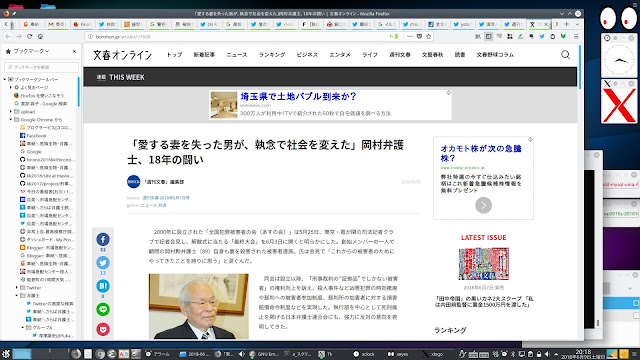Open the オカモト株が次の急騰株？ ad link
The width and height of the screenshot is (640, 360).
pos(481,153)
